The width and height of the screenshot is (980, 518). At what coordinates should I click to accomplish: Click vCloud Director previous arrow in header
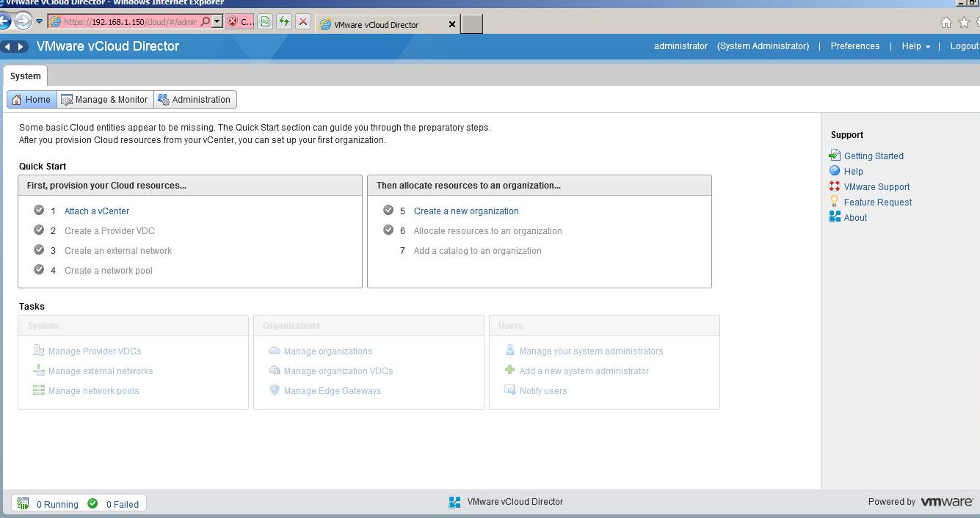coord(7,46)
